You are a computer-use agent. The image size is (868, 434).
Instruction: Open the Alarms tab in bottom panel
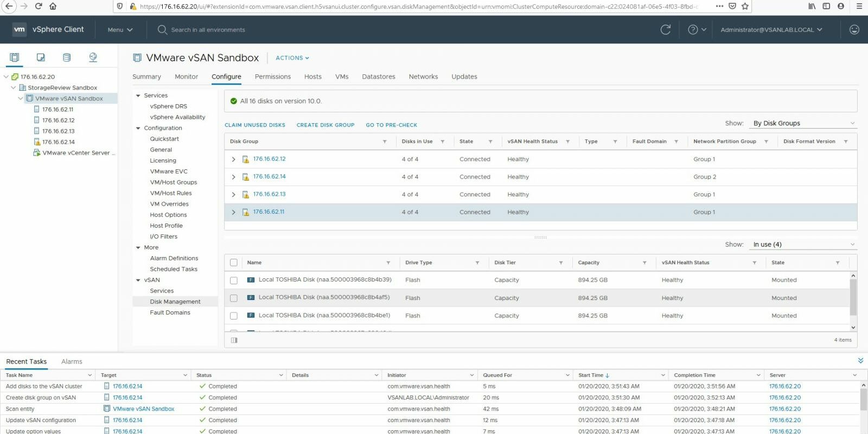coord(72,361)
